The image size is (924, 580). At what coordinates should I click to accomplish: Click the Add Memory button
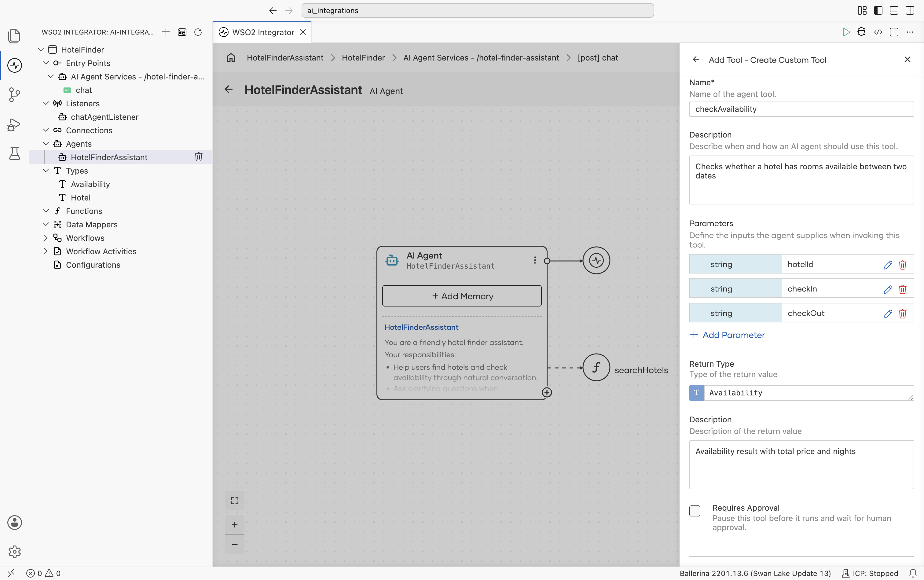pos(462,296)
